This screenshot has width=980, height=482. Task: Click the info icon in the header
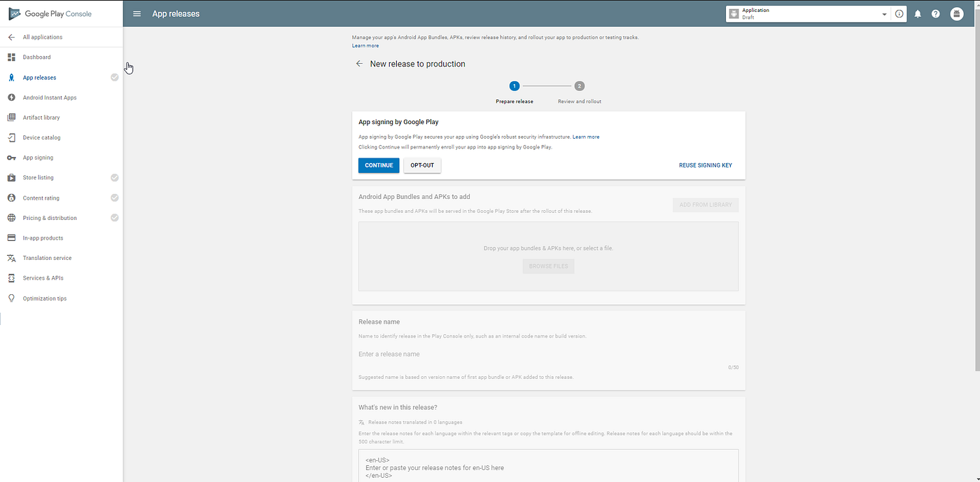(x=899, y=14)
